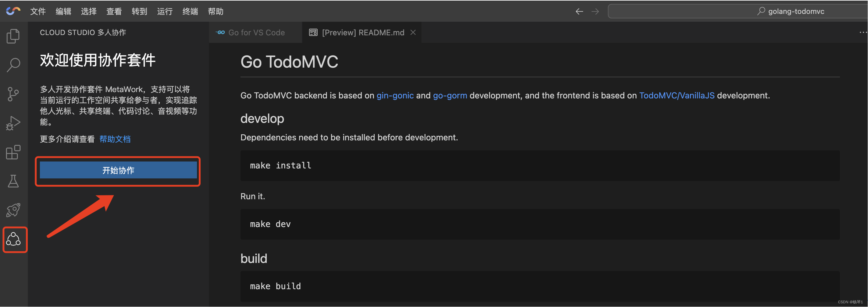Viewport: 868px width, 307px height.
Task: Click the CLOUD STUDIO 多人协作 panel title
Action: 83,32
